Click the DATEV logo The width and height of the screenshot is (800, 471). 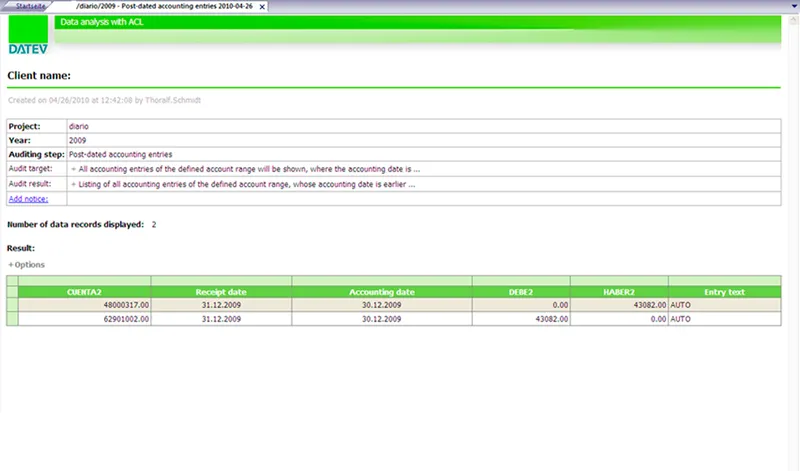coord(28,35)
